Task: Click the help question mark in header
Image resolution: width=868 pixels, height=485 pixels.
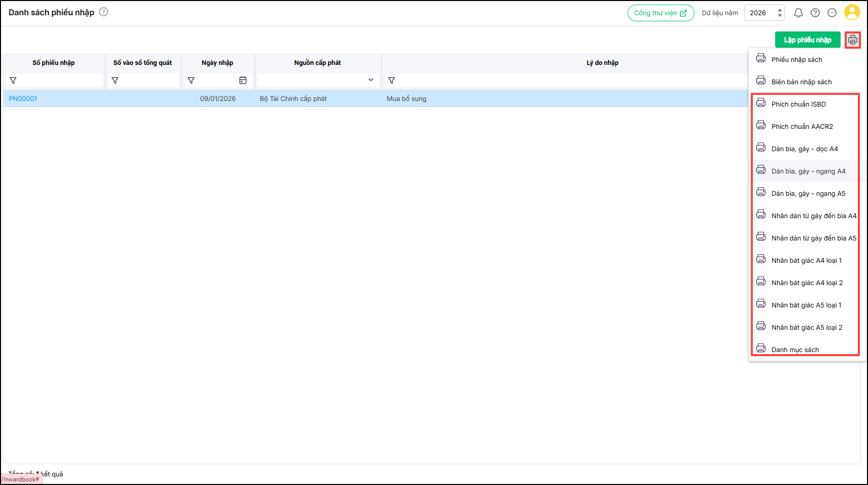Action: (x=815, y=13)
